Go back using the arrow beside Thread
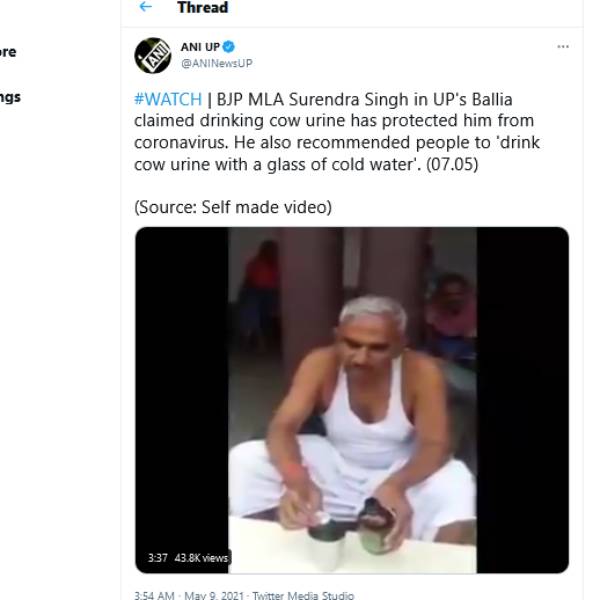Screen dimensions: 600x600 (146, 7)
